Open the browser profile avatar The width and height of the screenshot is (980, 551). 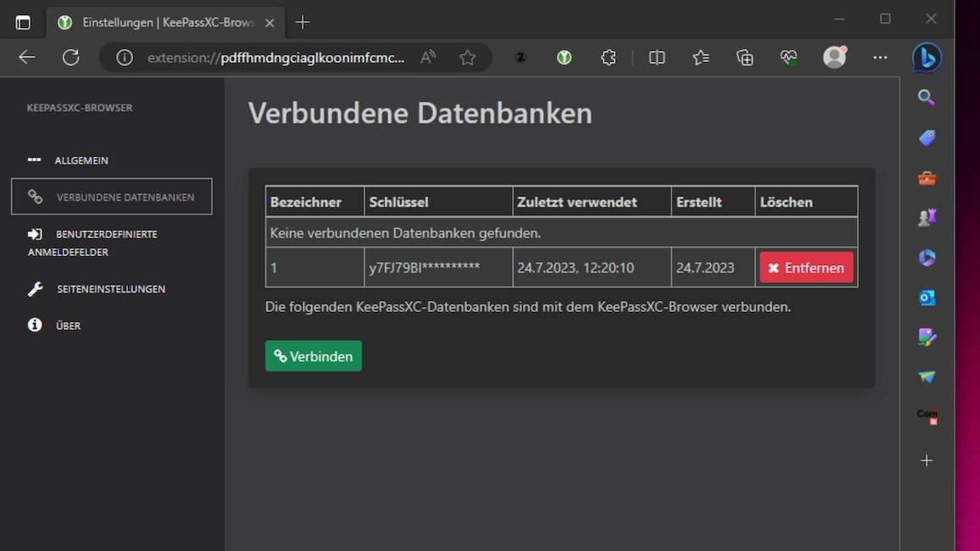point(834,57)
